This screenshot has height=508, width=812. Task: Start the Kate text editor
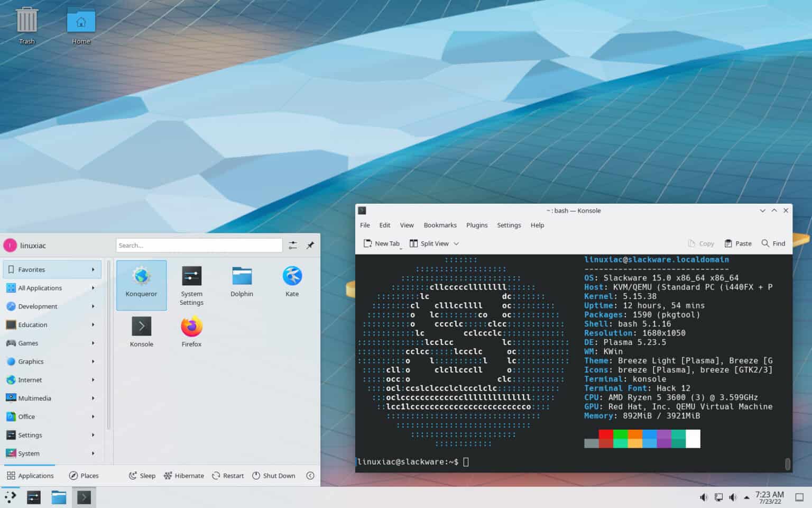pos(291,280)
